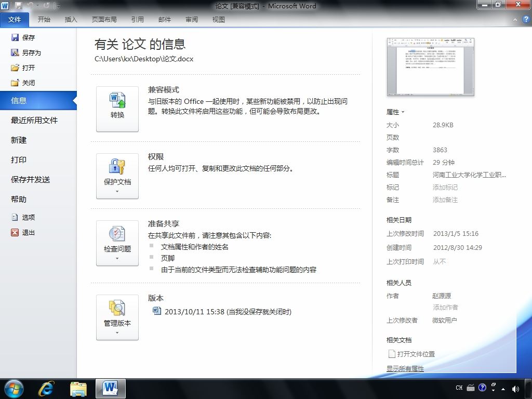Click the file path C:\Users\kx\Desktop\论文.docx
532x399 pixels.
point(144,59)
